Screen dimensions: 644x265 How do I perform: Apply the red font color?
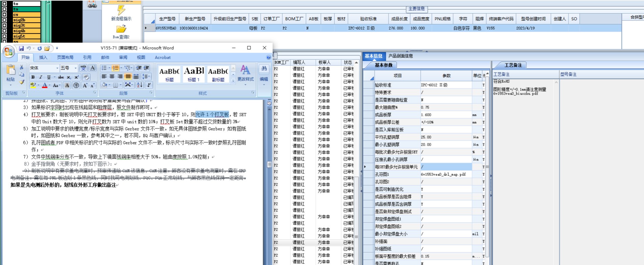click(x=45, y=85)
